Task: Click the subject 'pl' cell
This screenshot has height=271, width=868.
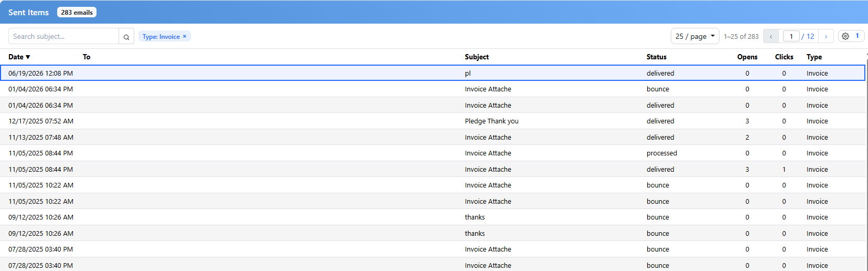Action: pos(468,74)
